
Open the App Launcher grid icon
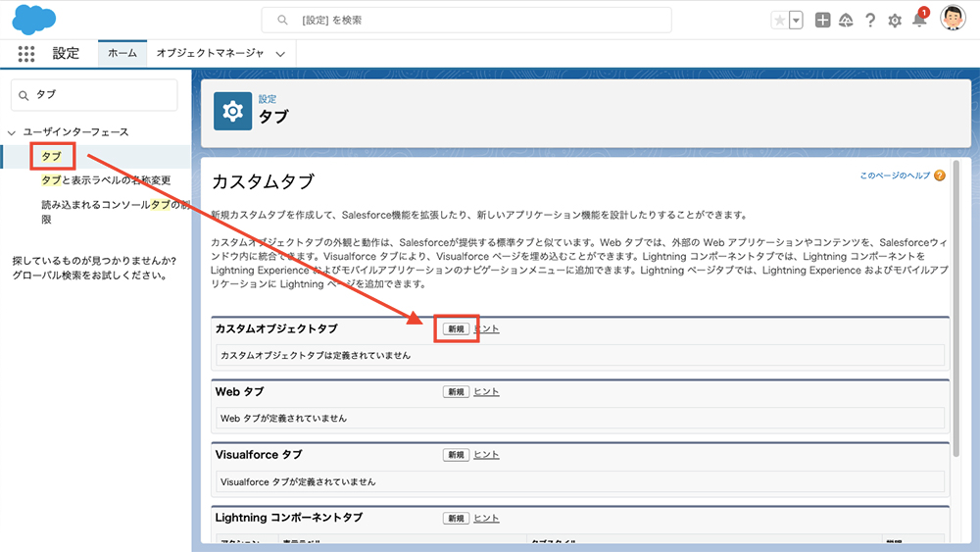(26, 54)
